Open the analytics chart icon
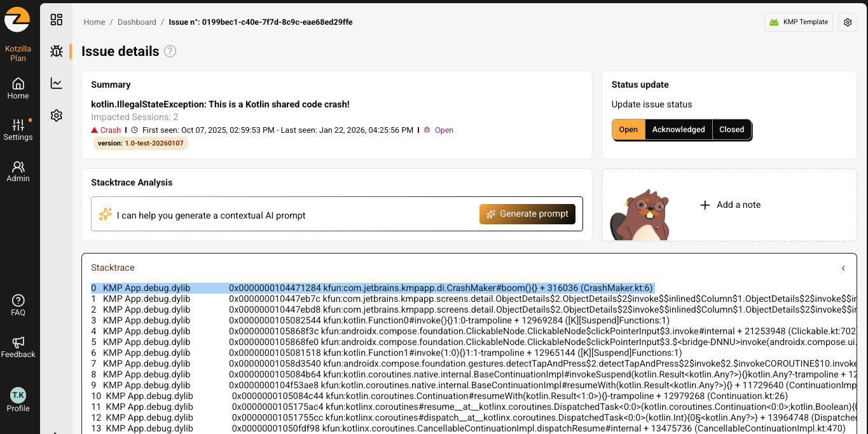Viewport: 868px width, 434px height. point(57,83)
